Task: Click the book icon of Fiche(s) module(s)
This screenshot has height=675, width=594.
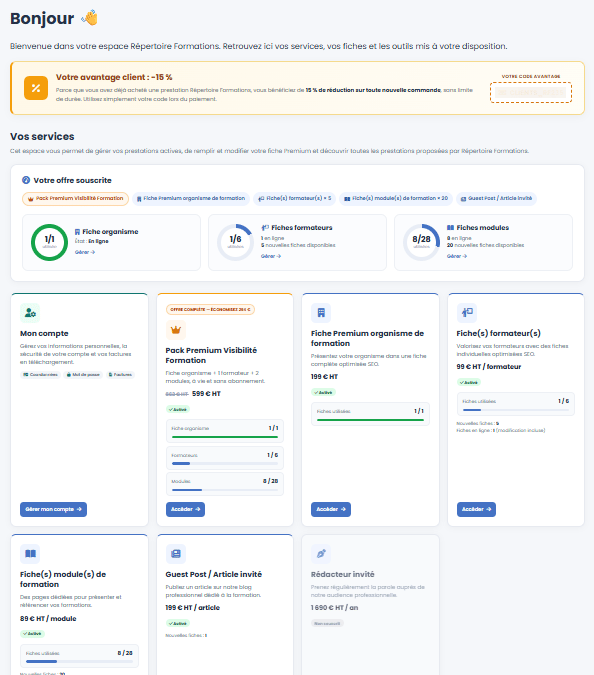Action: [x=30, y=554]
